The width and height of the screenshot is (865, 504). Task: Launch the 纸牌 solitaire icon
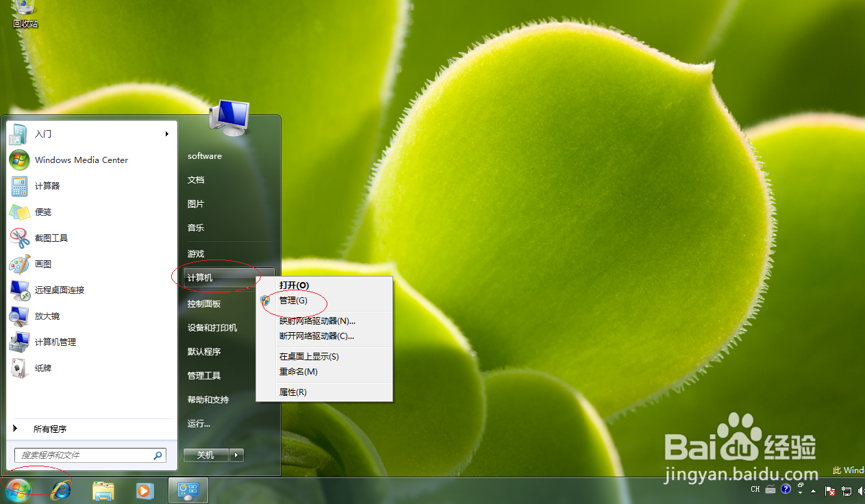(19, 368)
